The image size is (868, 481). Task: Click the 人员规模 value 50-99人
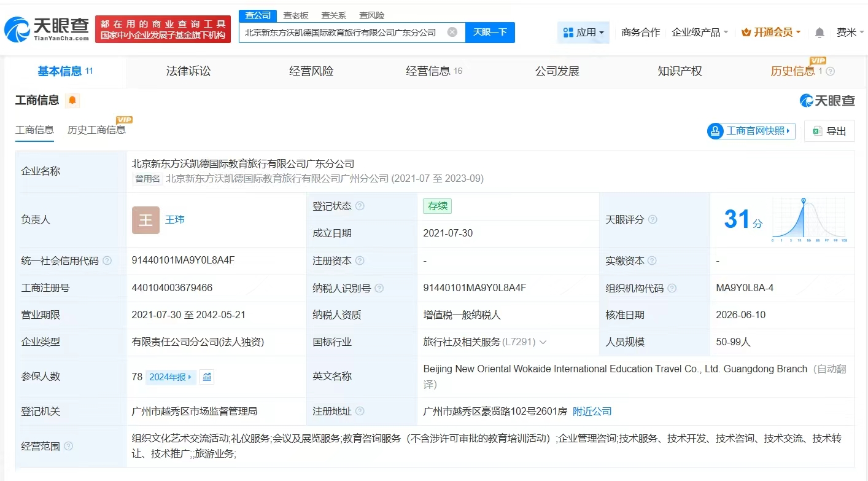pyautogui.click(x=733, y=342)
